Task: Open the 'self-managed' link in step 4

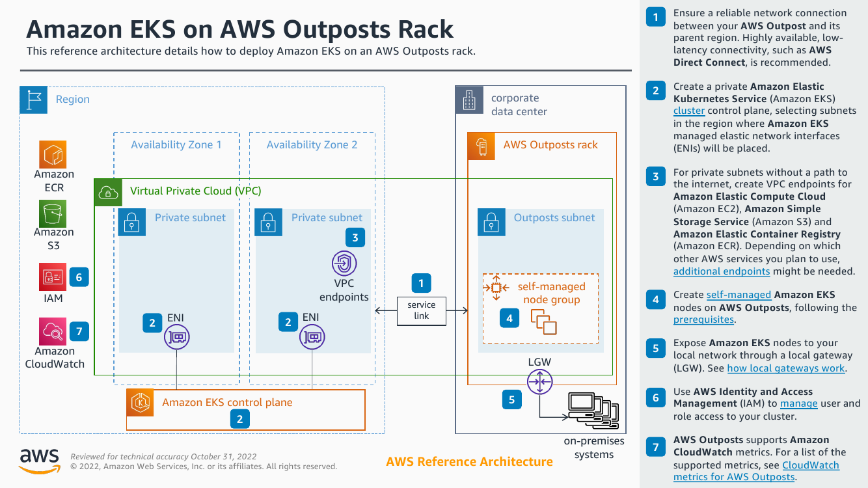Action: [x=739, y=295]
